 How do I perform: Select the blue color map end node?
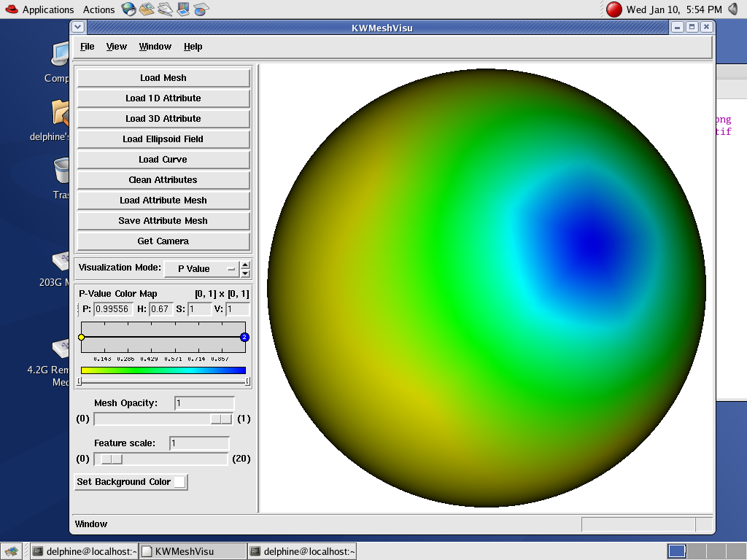(x=244, y=337)
